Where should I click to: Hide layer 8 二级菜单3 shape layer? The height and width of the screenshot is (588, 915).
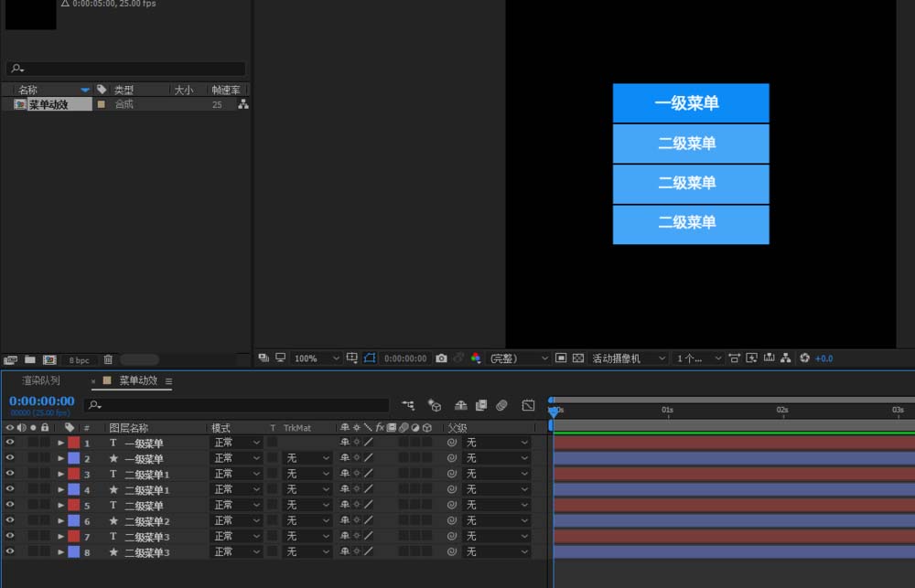pos(10,551)
